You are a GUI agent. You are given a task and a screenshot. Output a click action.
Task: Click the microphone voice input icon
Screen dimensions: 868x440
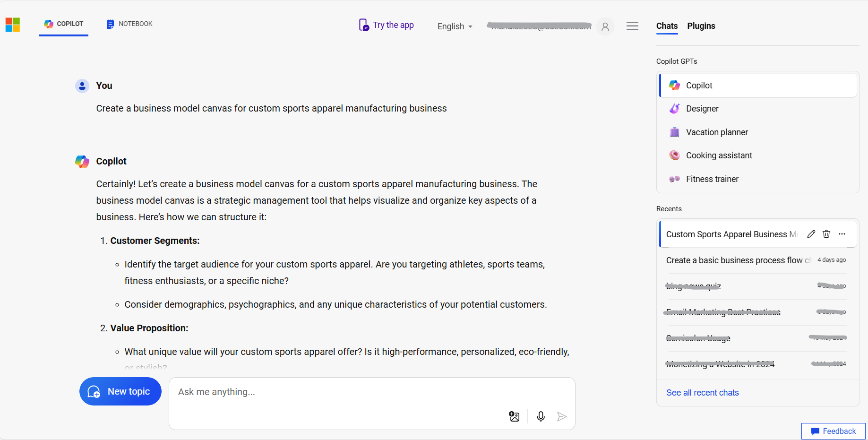pyautogui.click(x=541, y=416)
